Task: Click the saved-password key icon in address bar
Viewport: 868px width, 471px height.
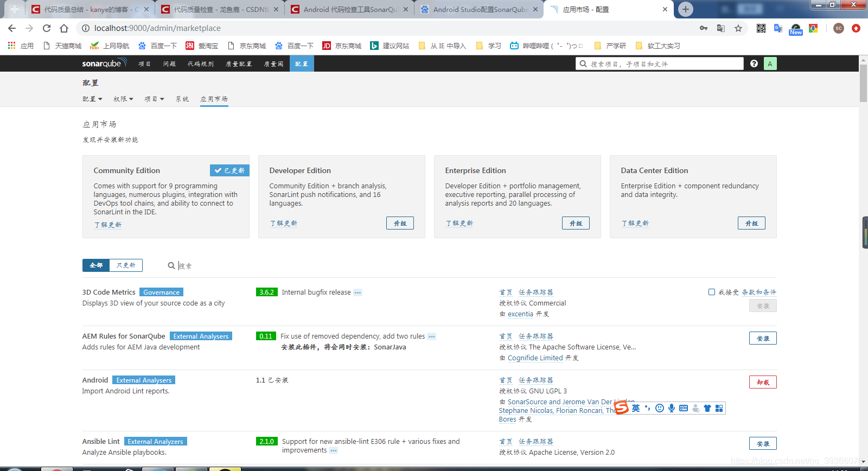Action: 704,28
